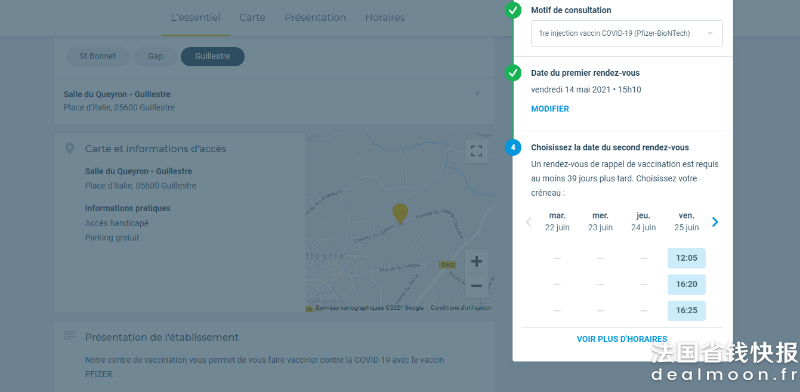Click the presentation lines icon beside Présentation de l'établissement
Viewport: 800px width, 392px height.
pyautogui.click(x=70, y=335)
